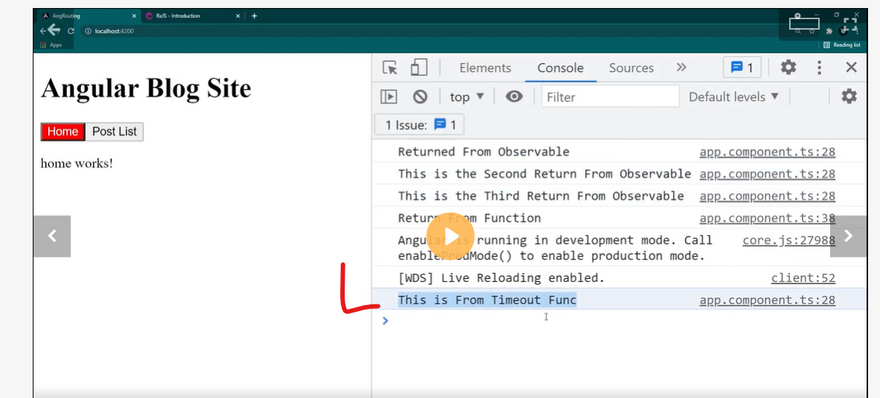Open the DevTools three-dot customize menu

819,68
